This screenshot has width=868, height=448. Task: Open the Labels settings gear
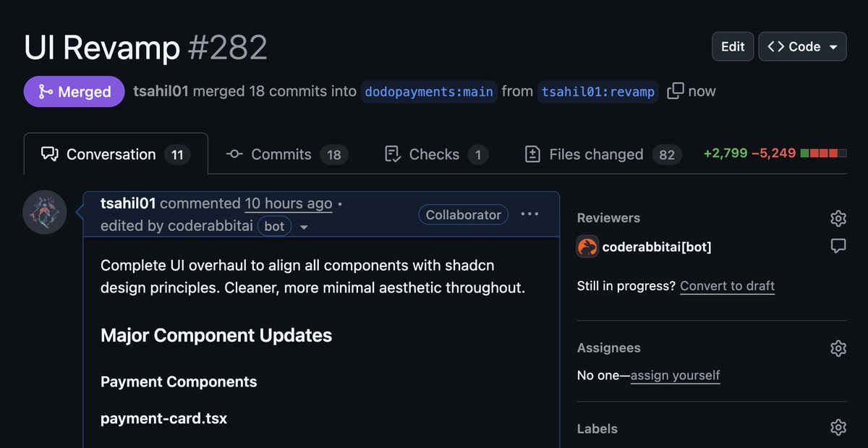pyautogui.click(x=838, y=427)
